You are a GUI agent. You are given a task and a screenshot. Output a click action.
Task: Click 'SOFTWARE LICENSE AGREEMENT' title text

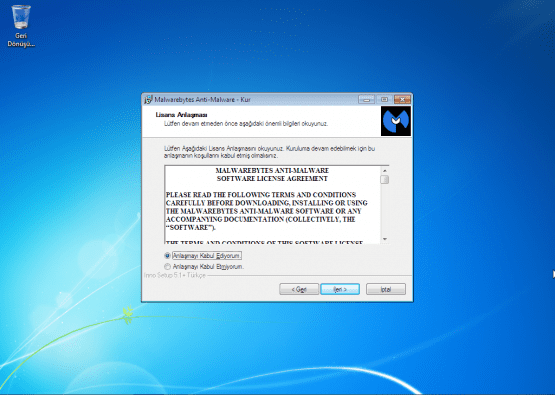(x=272, y=179)
